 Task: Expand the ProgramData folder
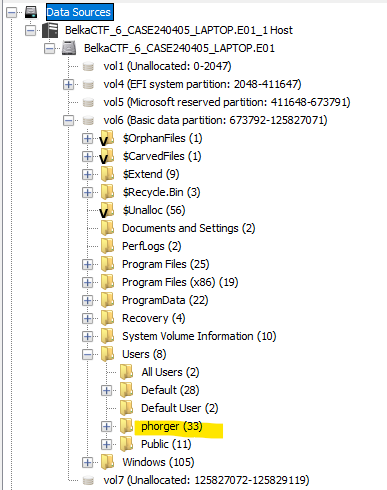point(87,301)
